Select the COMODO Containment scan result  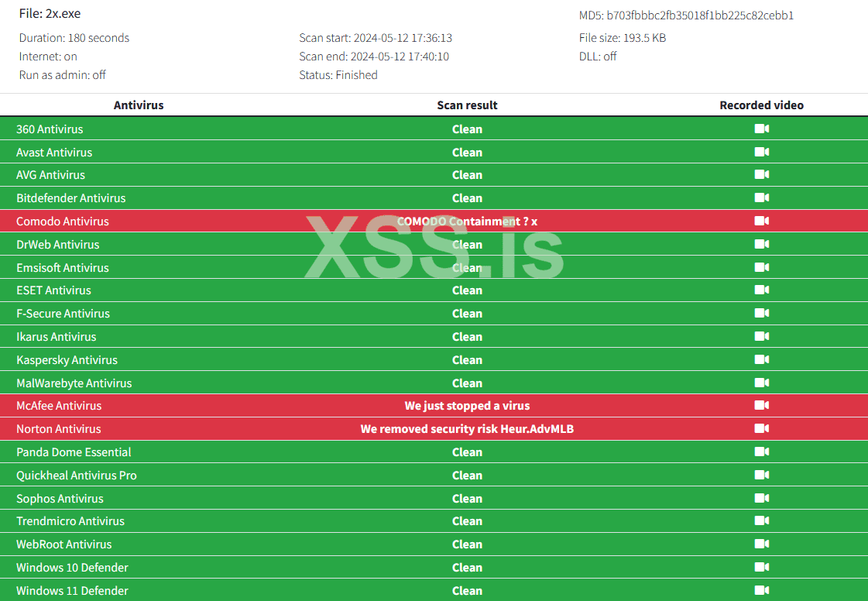[467, 222]
